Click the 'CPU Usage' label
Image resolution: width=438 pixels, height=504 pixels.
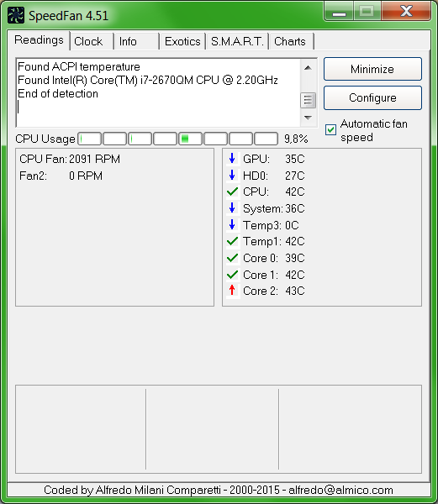[45, 139]
